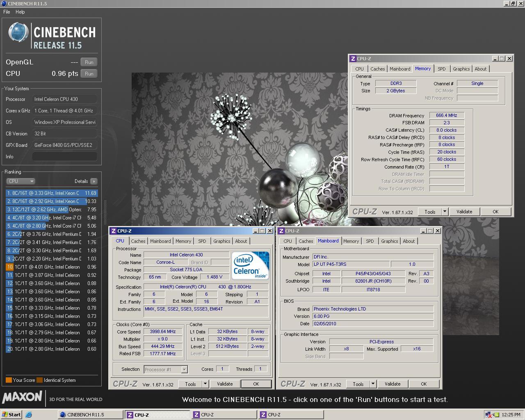525x420 pixels.
Task: Click the MAXON logo
Action: click(x=22, y=397)
